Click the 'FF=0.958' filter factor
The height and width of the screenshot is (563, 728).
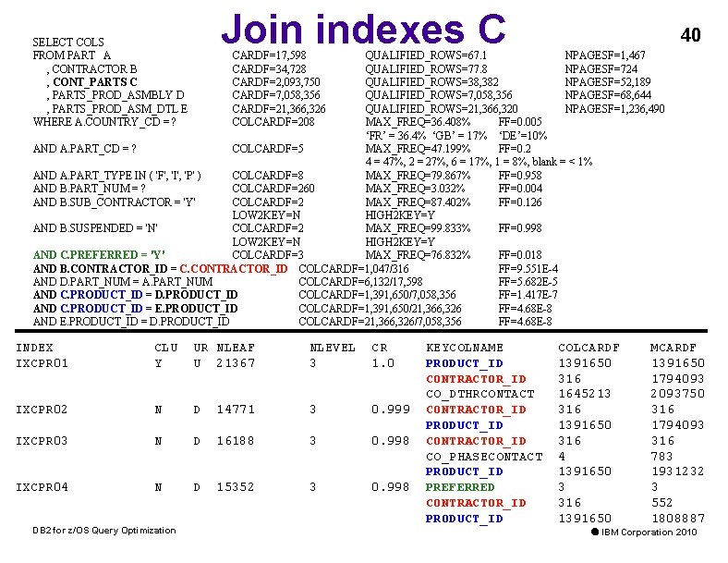coord(520,176)
